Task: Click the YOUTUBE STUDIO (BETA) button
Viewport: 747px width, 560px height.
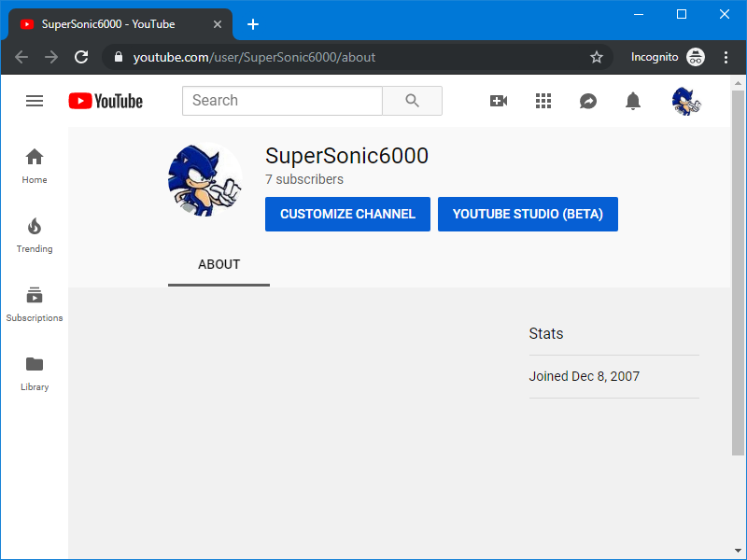Action: pos(528,215)
